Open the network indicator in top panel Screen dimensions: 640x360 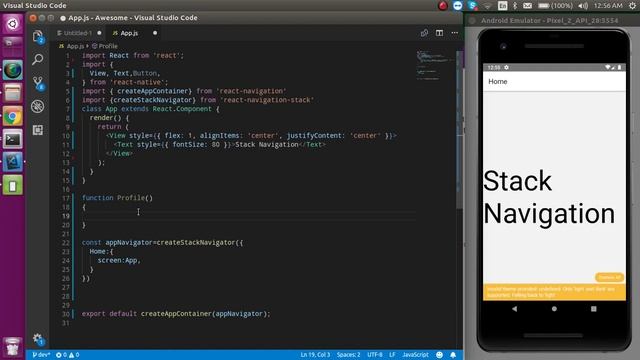pyautogui.click(x=488, y=6)
